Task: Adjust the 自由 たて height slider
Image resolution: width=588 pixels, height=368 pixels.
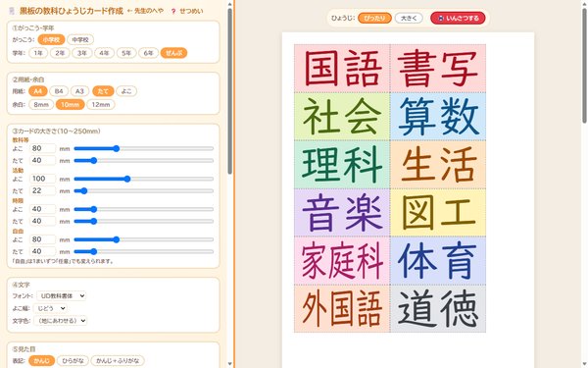Action: 144,251
